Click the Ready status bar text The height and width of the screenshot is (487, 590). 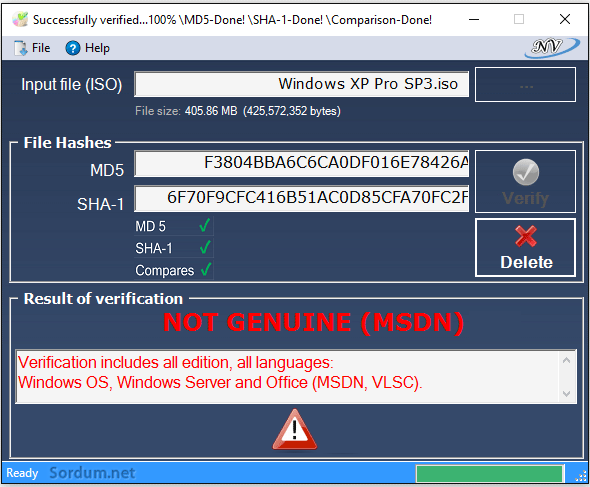click(22, 473)
